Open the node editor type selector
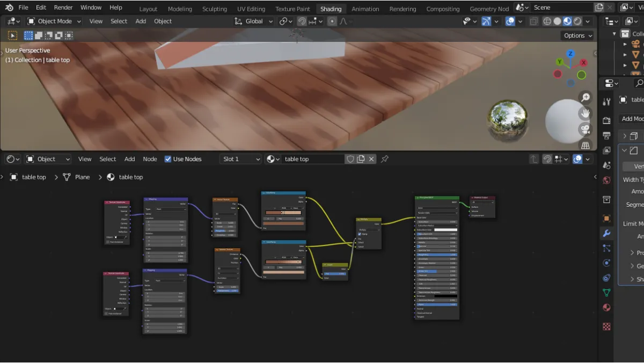 click(x=12, y=159)
